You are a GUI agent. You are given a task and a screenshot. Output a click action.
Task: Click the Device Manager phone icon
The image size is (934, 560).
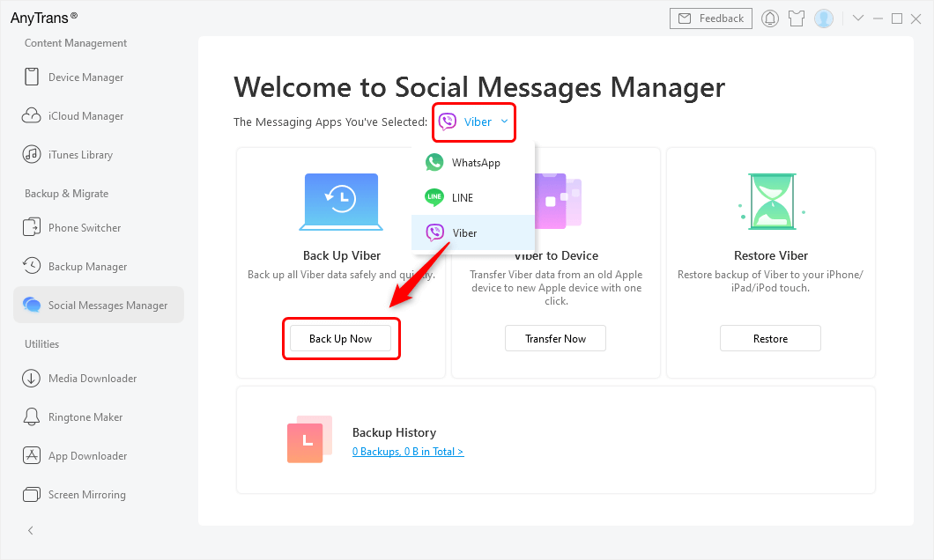(x=32, y=77)
